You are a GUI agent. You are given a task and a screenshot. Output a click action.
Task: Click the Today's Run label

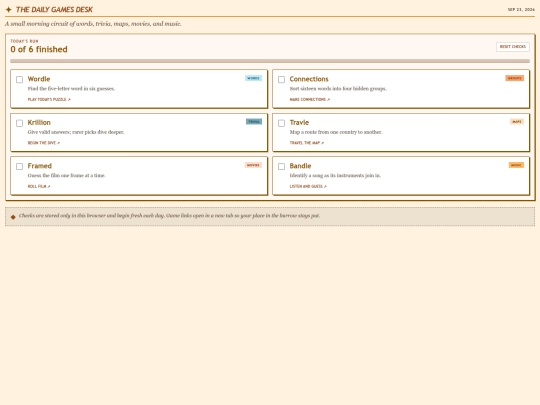pos(24,41)
